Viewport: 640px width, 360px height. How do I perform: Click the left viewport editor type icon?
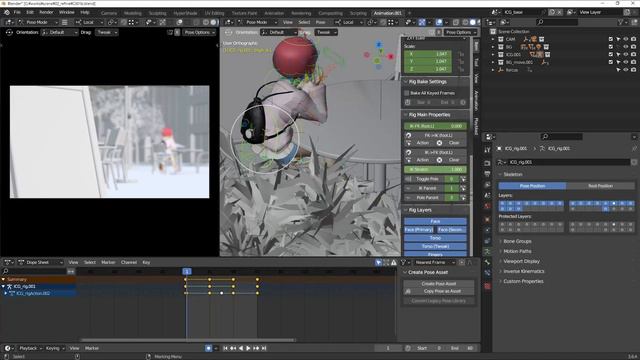click(9, 22)
